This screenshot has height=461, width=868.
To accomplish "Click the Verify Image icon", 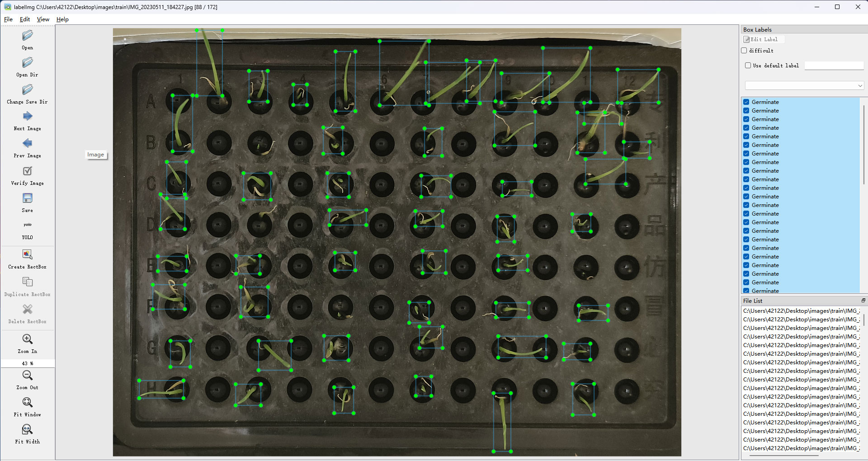I will [28, 171].
